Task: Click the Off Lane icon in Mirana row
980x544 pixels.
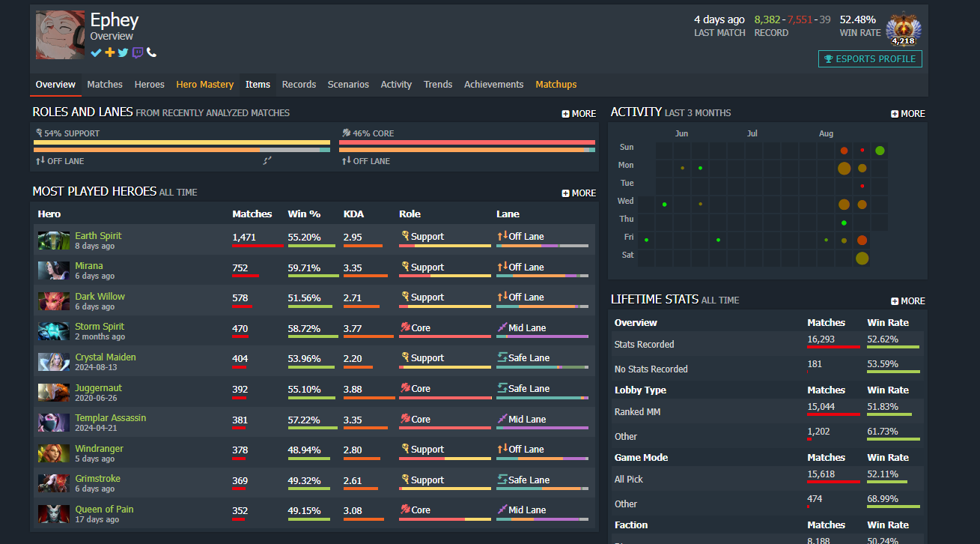Action: point(502,267)
